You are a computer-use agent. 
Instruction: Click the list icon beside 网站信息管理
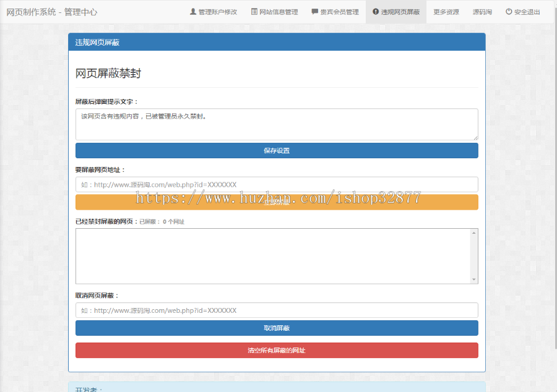[254, 12]
